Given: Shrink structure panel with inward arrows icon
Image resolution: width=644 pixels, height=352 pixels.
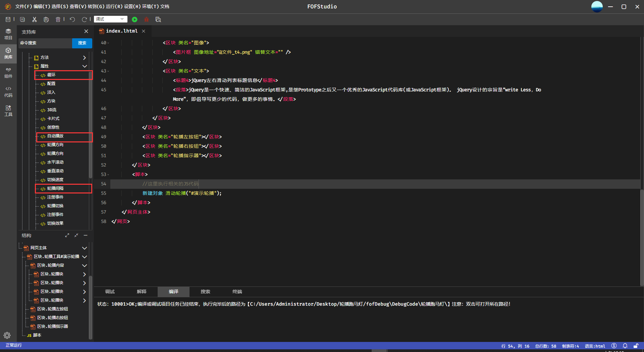Looking at the screenshot, I should click(x=76, y=235).
